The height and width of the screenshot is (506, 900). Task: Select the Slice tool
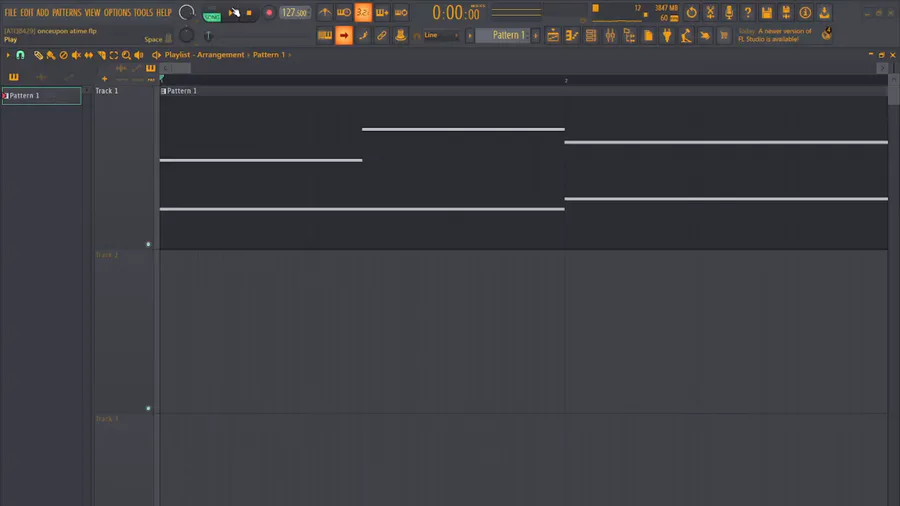point(101,55)
